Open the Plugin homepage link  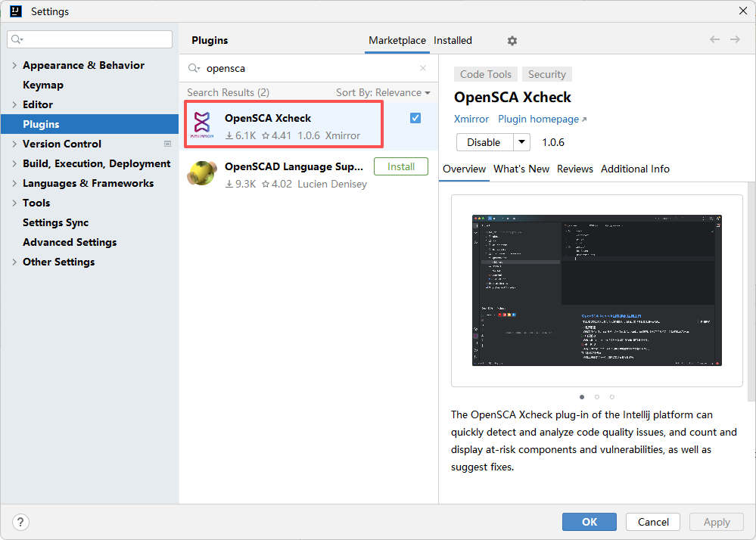click(x=542, y=119)
